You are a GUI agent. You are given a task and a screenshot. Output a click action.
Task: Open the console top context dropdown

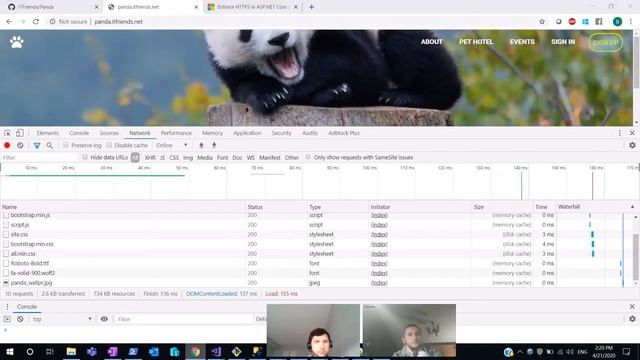(62, 319)
